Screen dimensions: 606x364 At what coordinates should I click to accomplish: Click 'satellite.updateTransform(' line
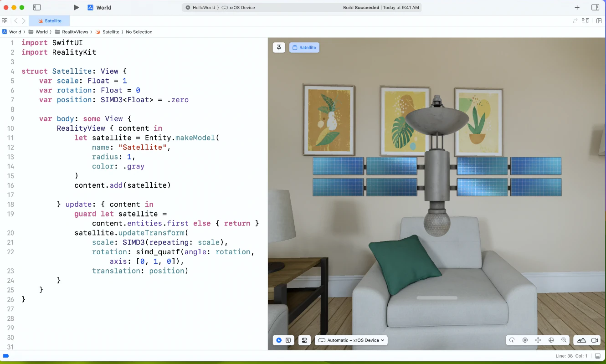coord(132,233)
